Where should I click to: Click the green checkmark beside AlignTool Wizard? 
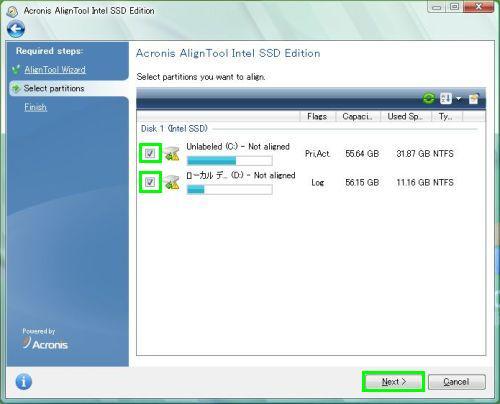(16, 70)
